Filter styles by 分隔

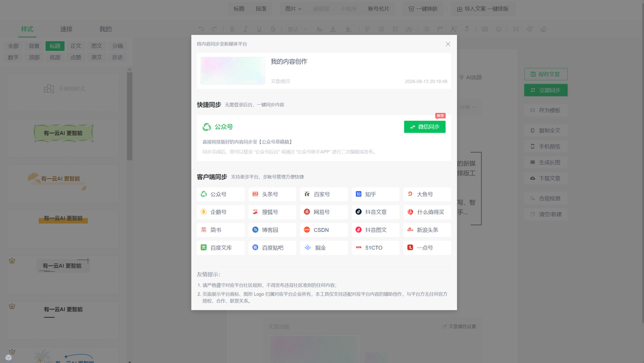(118, 46)
